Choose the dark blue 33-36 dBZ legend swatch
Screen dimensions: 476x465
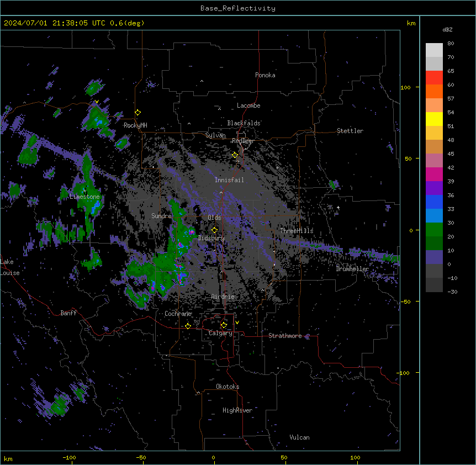click(434, 202)
